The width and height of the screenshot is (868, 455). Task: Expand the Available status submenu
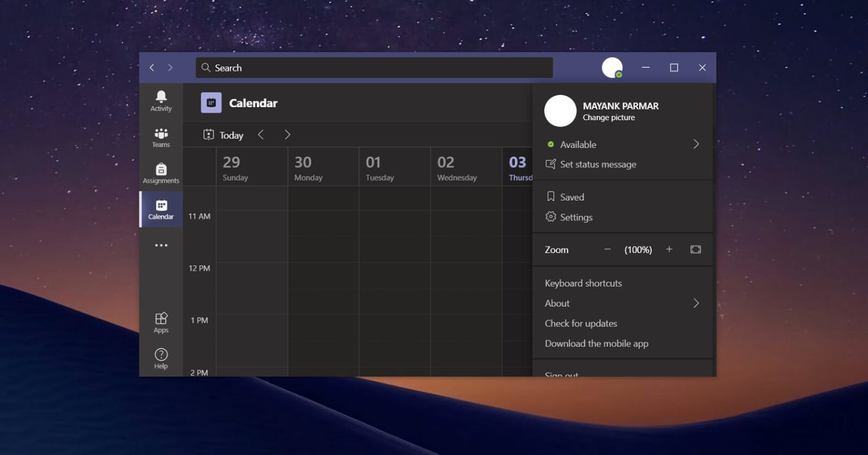click(696, 145)
